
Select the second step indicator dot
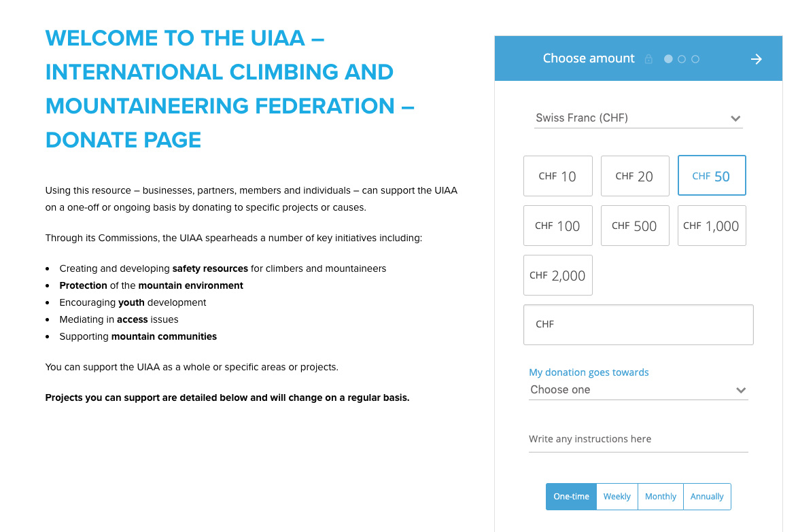tap(682, 59)
